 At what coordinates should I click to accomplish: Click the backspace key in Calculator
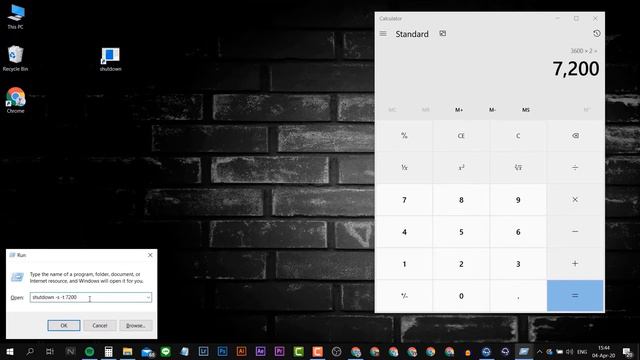click(575, 136)
